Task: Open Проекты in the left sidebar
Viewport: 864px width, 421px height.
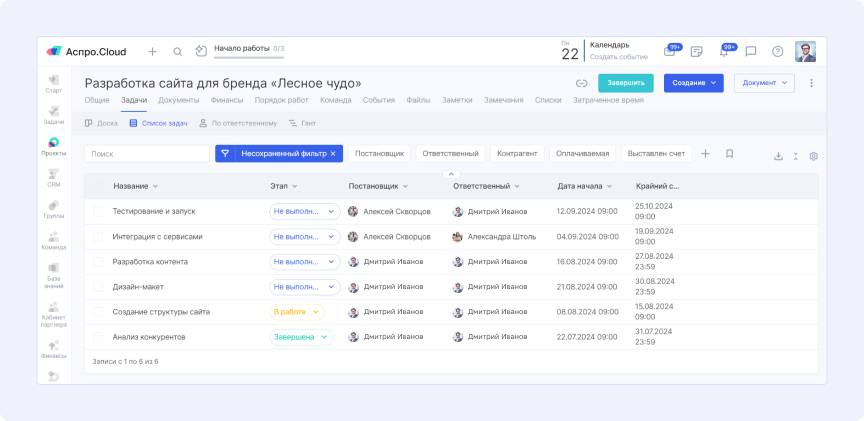Action: 53,146
